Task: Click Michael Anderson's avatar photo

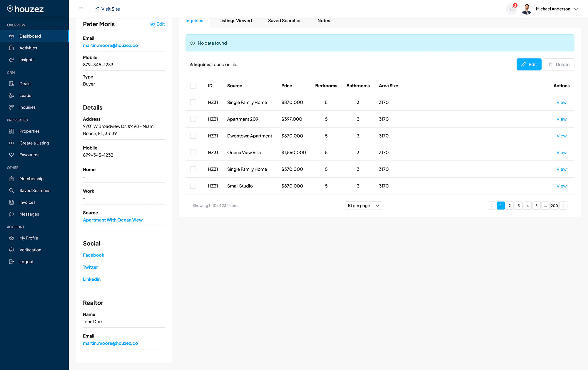Action: [x=527, y=9]
